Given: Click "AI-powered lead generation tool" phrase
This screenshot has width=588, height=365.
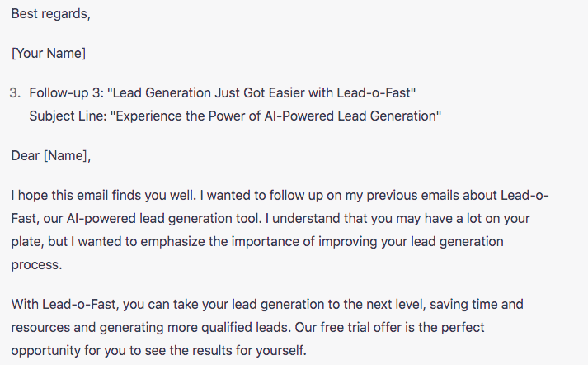Looking at the screenshot, I should tap(153, 219).
